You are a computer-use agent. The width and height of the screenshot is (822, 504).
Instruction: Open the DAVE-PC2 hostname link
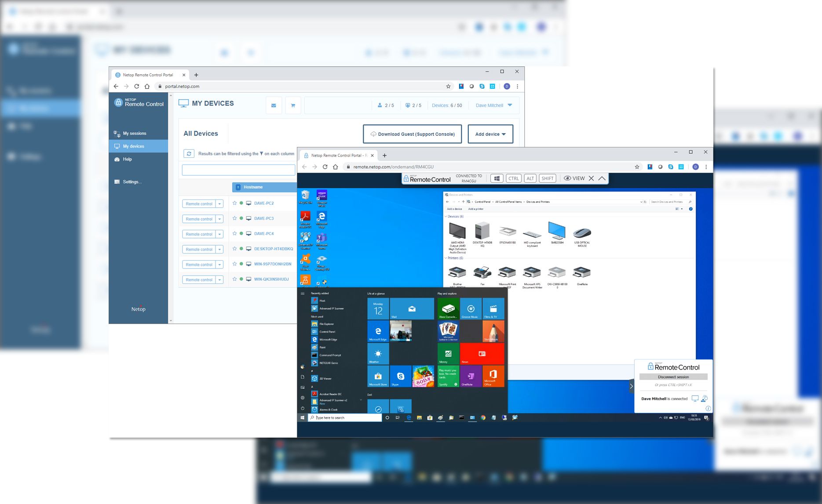coord(264,203)
